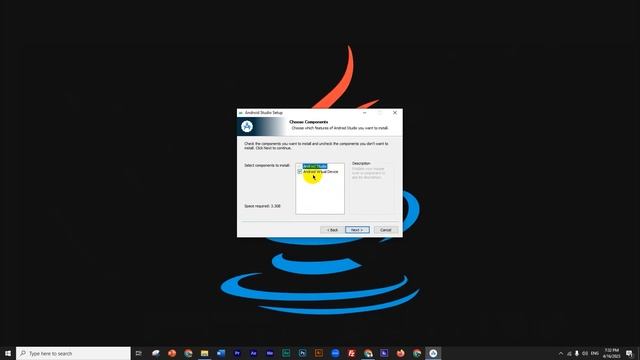Click the Back button in setup

(332, 230)
